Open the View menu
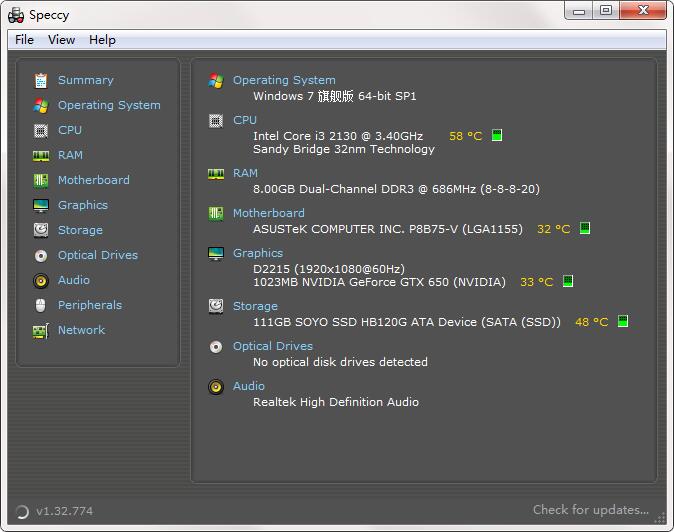This screenshot has height=532, width=674. point(61,40)
